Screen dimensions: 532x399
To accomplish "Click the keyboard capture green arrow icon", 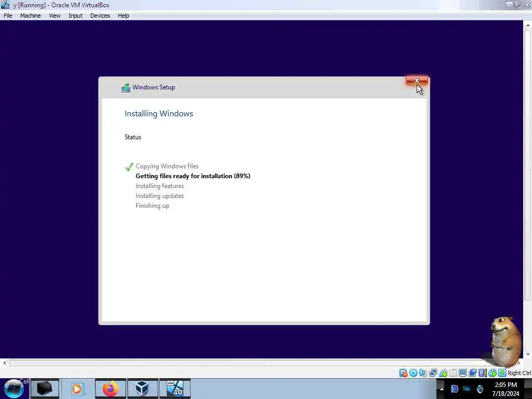I will coord(502,373).
